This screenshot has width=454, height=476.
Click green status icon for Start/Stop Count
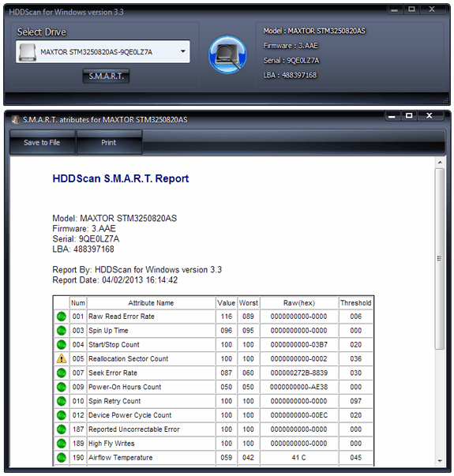(62, 344)
